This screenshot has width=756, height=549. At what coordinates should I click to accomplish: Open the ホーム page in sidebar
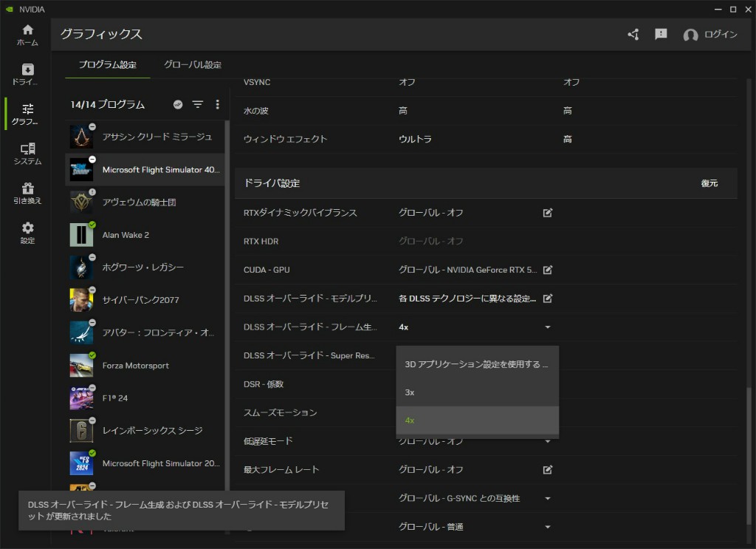[27, 35]
